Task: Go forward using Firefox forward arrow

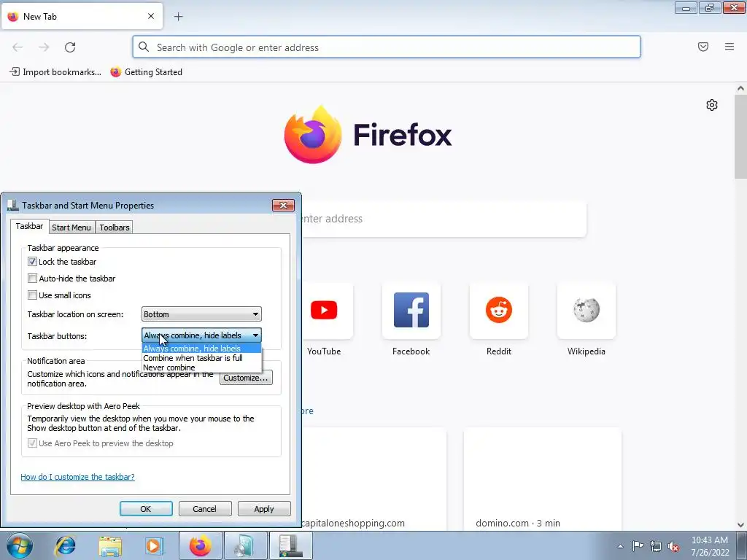Action: click(x=44, y=47)
